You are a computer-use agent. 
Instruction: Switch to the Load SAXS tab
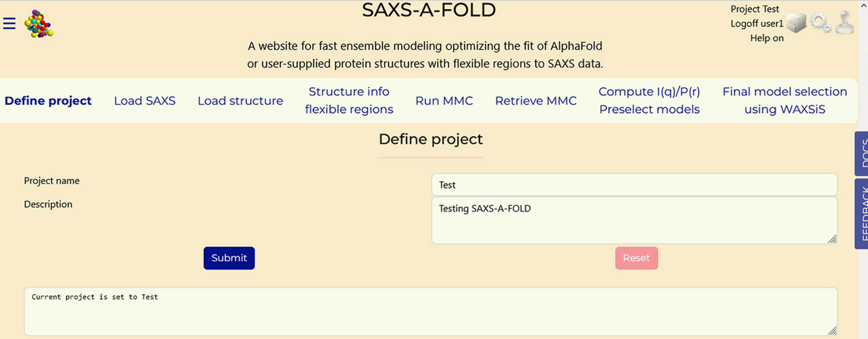tap(145, 100)
